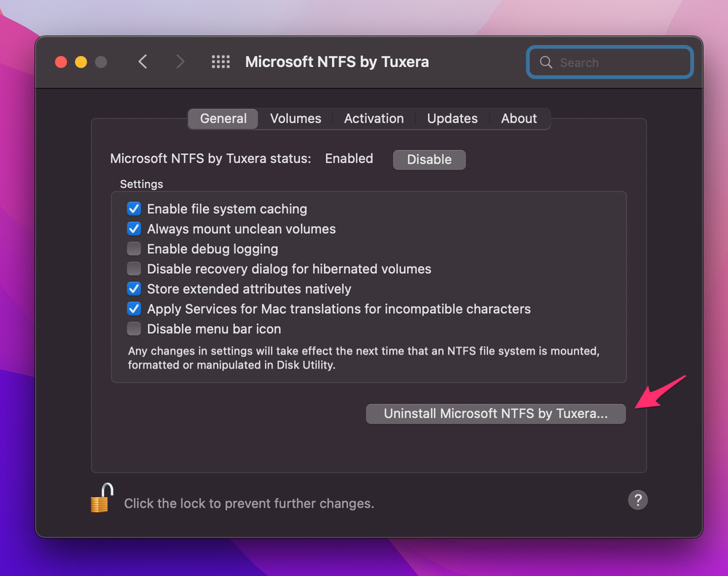The height and width of the screenshot is (576, 728).
Task: Click the 'Microsoft NTFS by Tuxera status:' label
Action: [210, 159]
